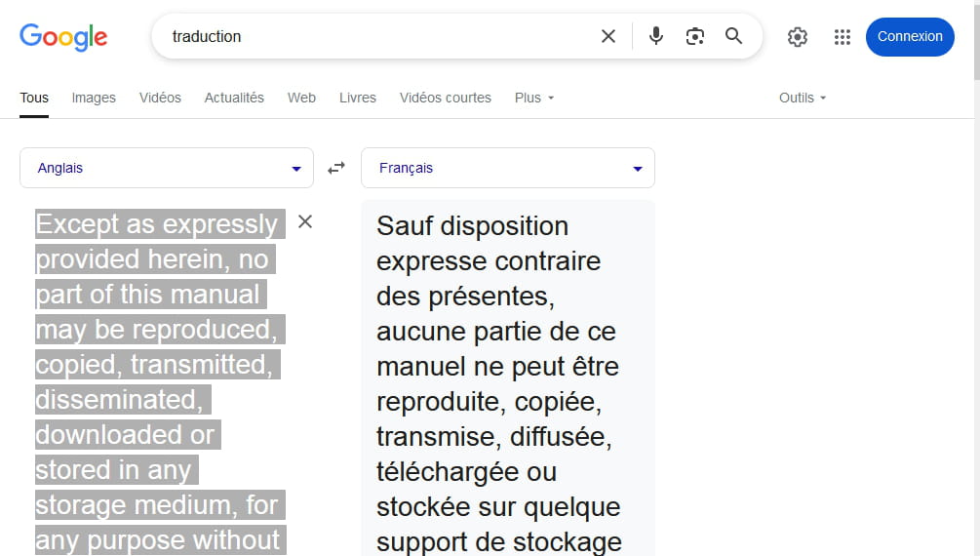This screenshot has height=556, width=980.
Task: Open quick settings gear icon
Action: pos(798,37)
